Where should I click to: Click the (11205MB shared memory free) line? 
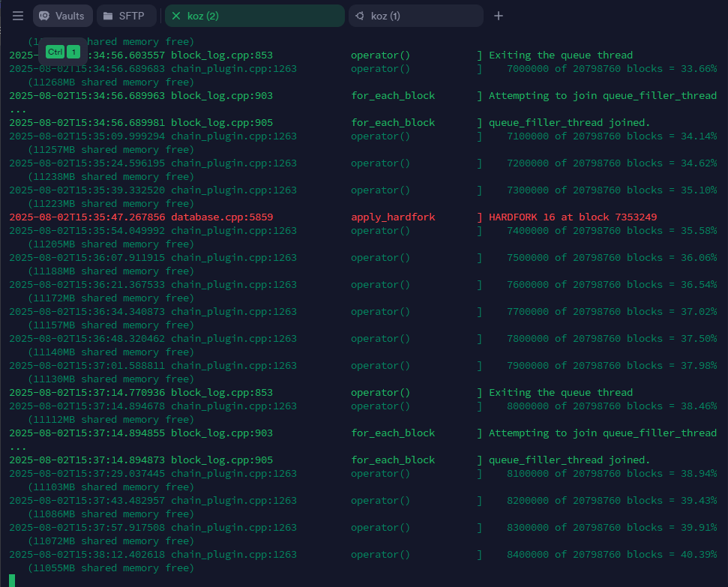point(111,244)
